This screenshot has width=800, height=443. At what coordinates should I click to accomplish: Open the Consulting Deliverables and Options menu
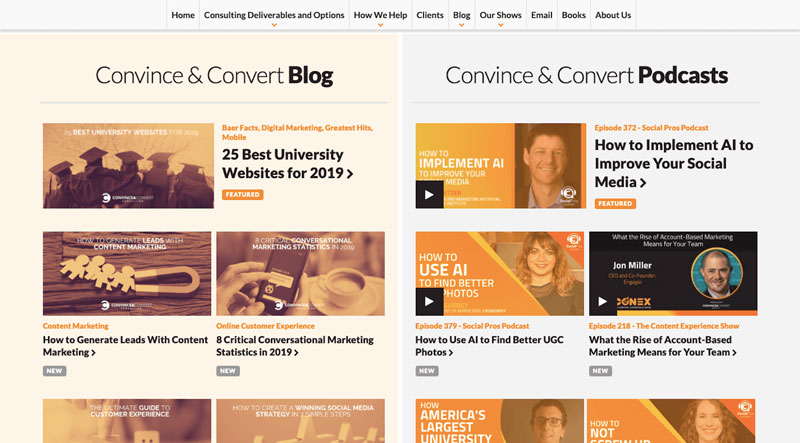[274, 15]
